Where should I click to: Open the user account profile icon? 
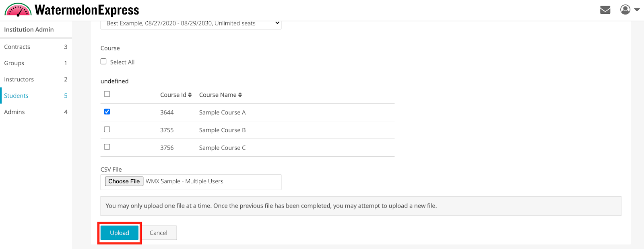point(625,10)
